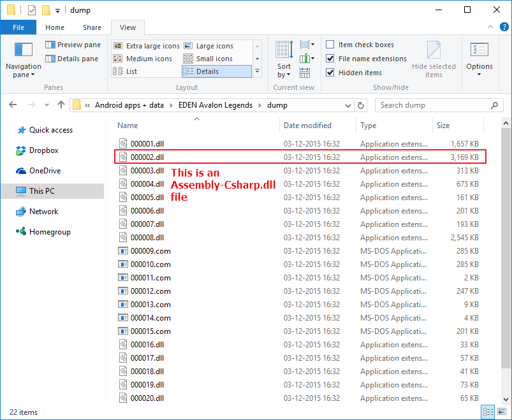Image resolution: width=512 pixels, height=420 pixels.
Task: Click the New folder quick access icon
Action: (46, 10)
